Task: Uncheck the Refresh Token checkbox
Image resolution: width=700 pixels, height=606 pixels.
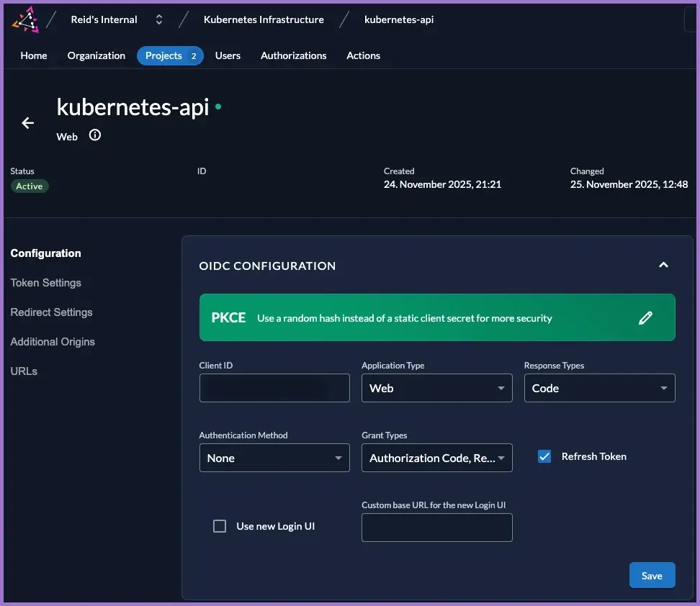Action: [544, 456]
